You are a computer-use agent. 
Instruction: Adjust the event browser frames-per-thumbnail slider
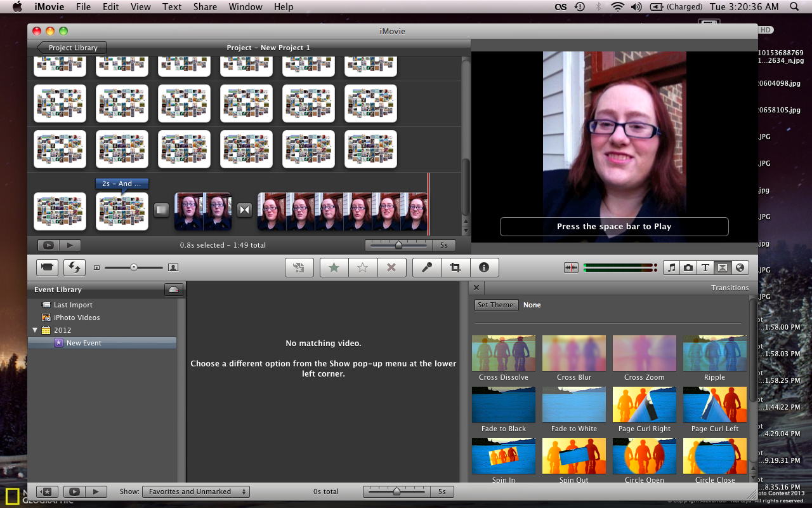point(396,491)
